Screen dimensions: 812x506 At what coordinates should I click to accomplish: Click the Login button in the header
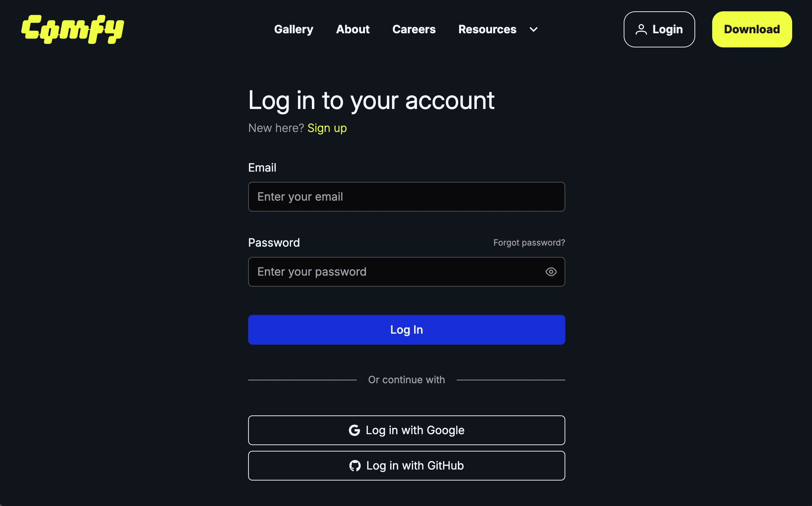(659, 29)
